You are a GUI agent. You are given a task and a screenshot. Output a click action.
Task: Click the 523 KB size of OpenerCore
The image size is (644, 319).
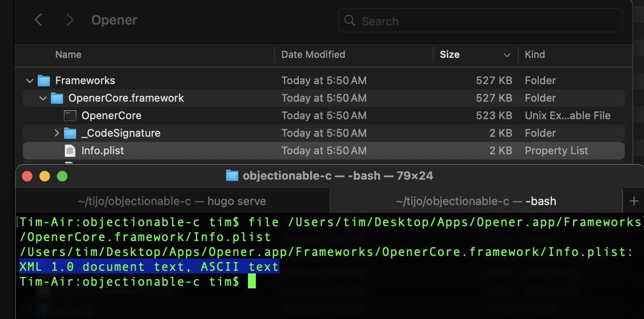tap(494, 116)
